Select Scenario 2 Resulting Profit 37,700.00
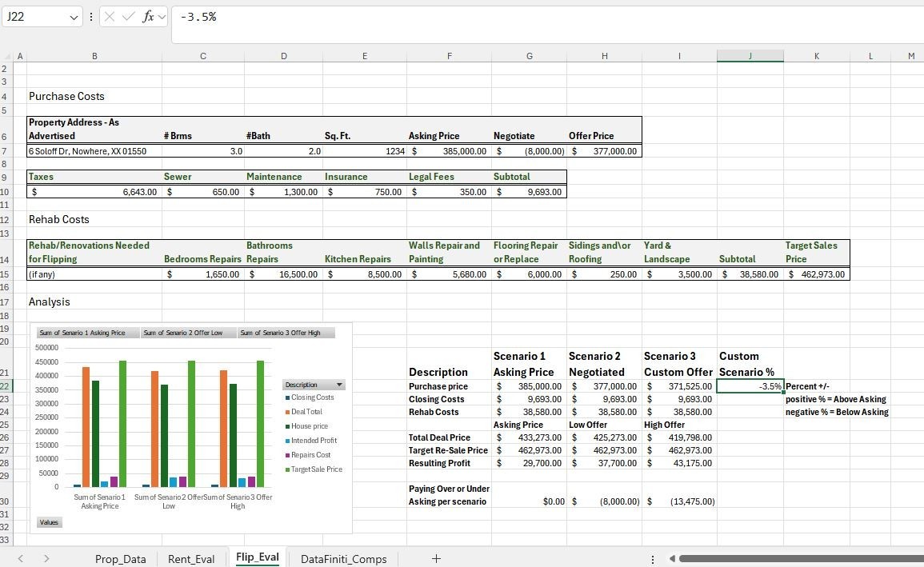Image resolution: width=924 pixels, height=567 pixels. (x=604, y=463)
